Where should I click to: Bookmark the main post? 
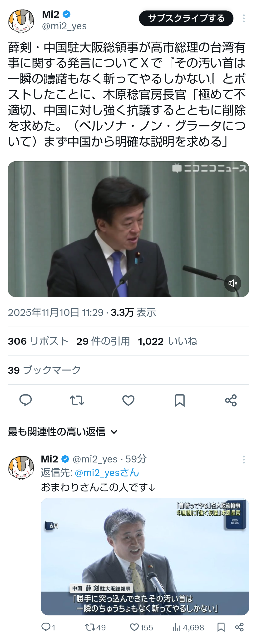[180, 400]
